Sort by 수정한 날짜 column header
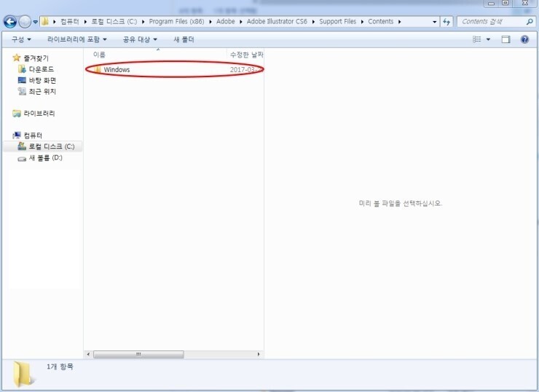 246,55
